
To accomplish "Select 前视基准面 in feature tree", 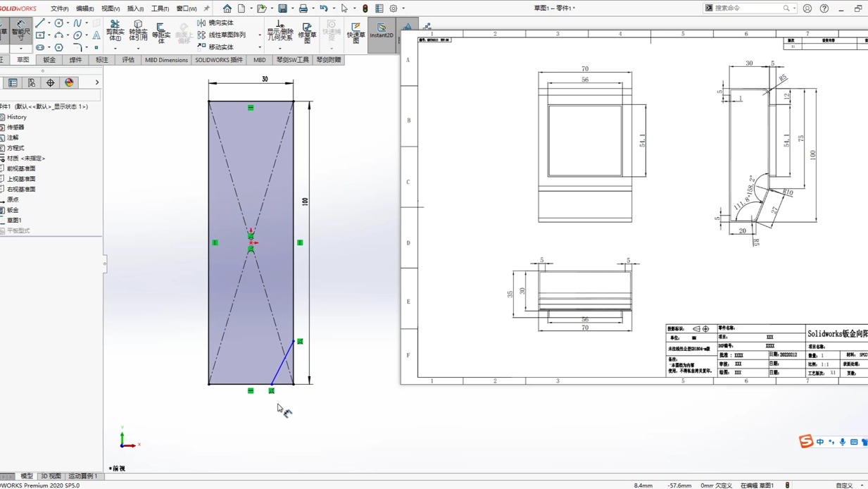I will click(x=20, y=168).
